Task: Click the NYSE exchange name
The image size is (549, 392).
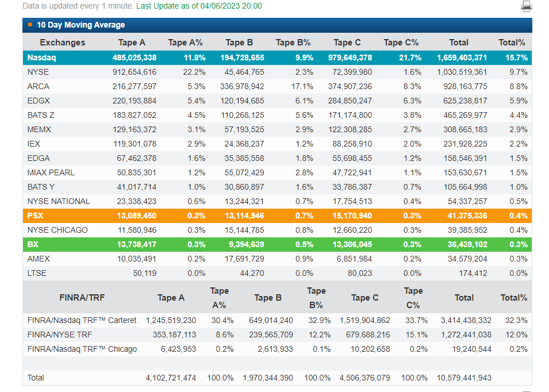Action: [38, 72]
